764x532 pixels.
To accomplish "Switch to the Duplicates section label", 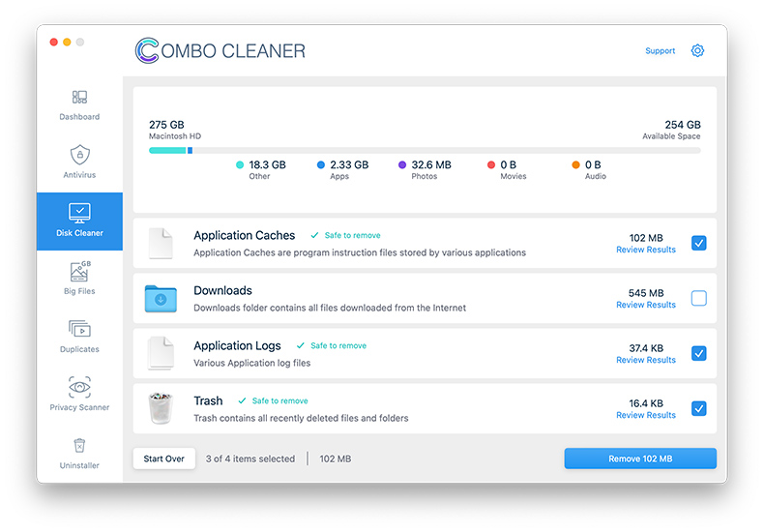I will [79, 349].
